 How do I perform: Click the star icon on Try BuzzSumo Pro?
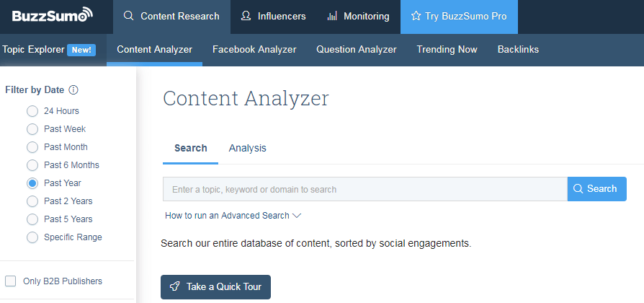coord(416,16)
